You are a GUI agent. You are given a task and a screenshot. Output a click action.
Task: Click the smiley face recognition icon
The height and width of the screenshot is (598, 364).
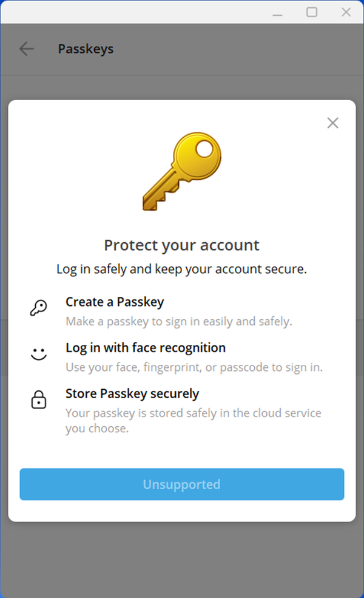coord(38,355)
